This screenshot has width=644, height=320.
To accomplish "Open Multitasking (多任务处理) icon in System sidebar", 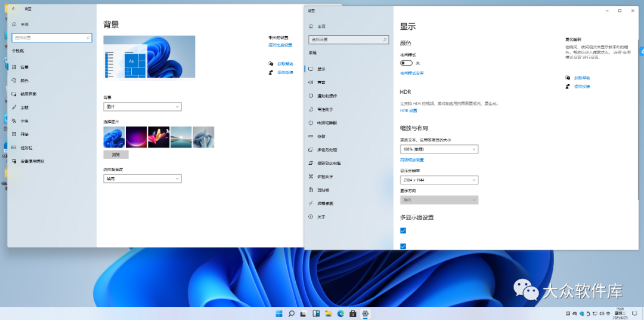I will tap(311, 150).
